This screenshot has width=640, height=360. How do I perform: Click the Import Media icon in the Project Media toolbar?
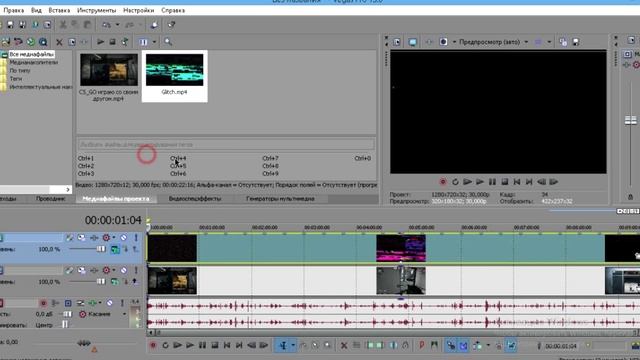6,42
